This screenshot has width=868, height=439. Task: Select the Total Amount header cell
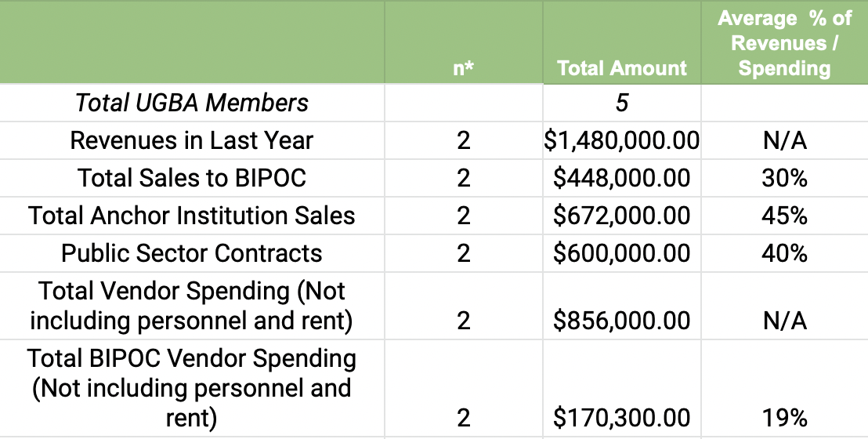click(622, 42)
